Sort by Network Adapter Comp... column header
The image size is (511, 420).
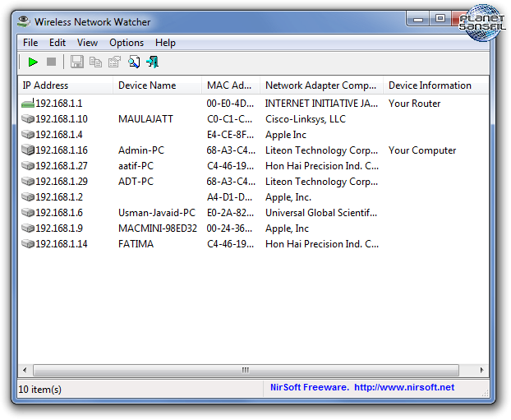[322, 85]
